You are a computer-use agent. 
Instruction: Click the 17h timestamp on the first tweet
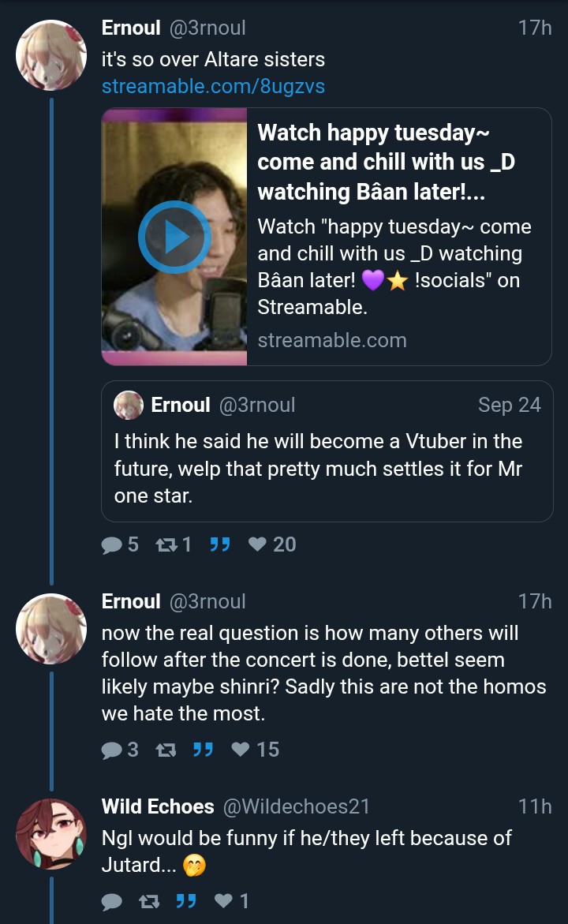pyautogui.click(x=534, y=28)
